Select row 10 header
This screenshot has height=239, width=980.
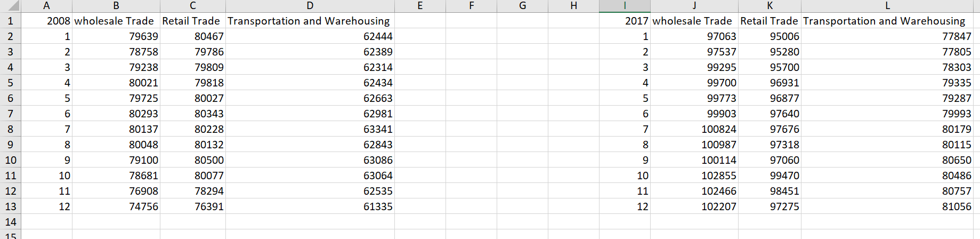pos(11,160)
